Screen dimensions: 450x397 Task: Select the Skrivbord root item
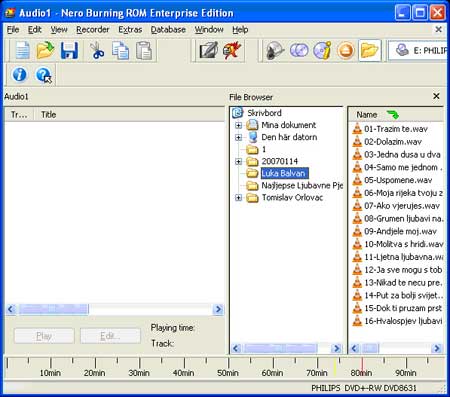[264, 113]
